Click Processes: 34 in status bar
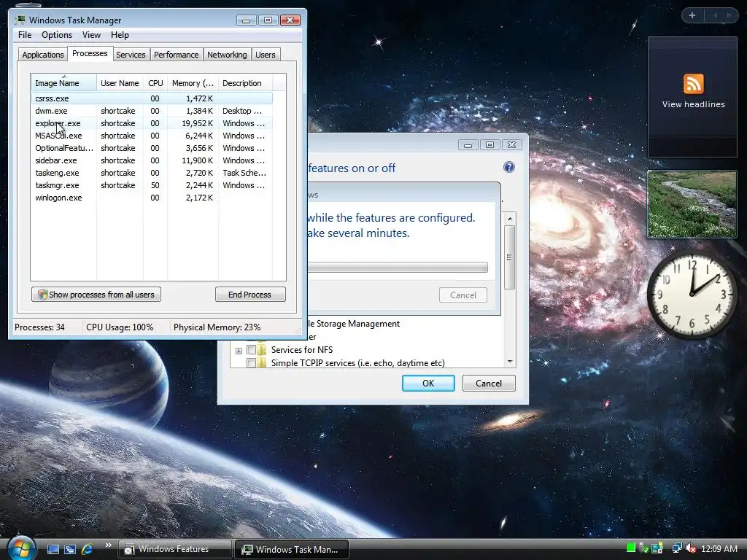Image resolution: width=747 pixels, height=560 pixels. [39, 327]
